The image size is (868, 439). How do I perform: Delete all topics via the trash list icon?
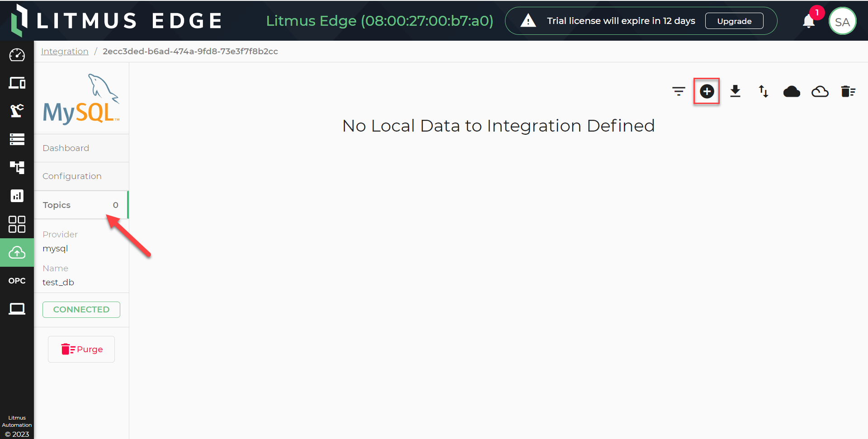(849, 91)
